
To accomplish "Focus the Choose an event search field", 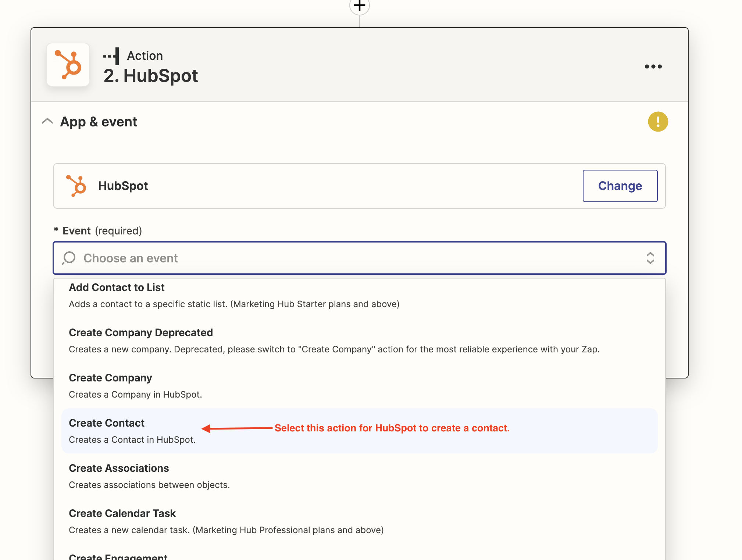I will point(359,258).
